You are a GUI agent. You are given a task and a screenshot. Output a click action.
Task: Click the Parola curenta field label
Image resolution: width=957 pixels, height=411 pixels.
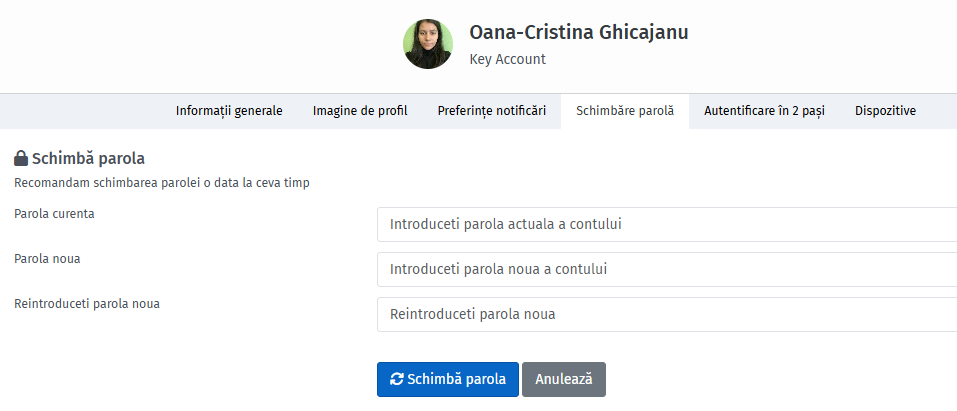pyautogui.click(x=54, y=214)
